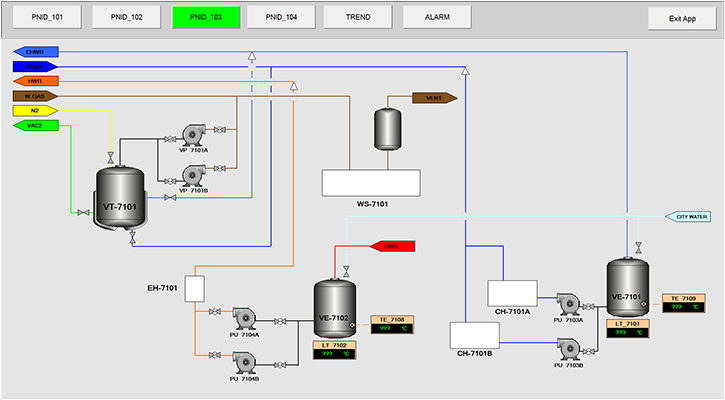725x400 pixels.
Task: Click the LT_7101 level readout
Action: pyautogui.click(x=628, y=328)
